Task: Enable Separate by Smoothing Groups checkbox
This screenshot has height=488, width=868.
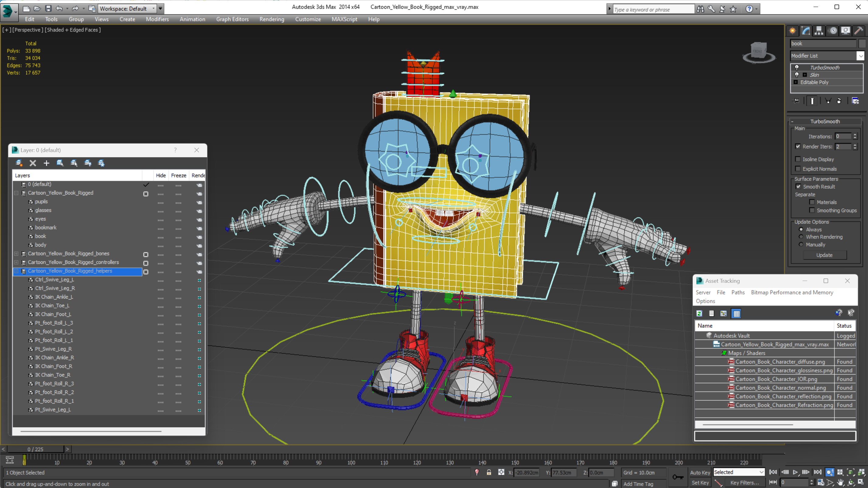Action: click(x=812, y=210)
